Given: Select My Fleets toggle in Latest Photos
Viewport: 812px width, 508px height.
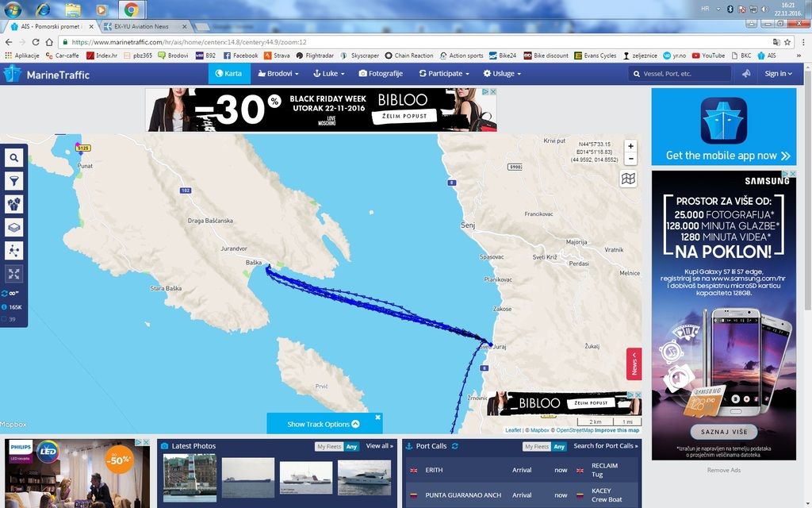Looking at the screenshot, I should click(329, 446).
